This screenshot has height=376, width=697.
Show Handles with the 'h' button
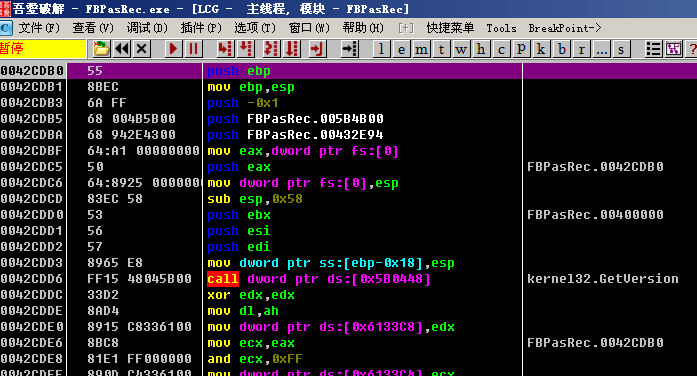tap(481, 48)
